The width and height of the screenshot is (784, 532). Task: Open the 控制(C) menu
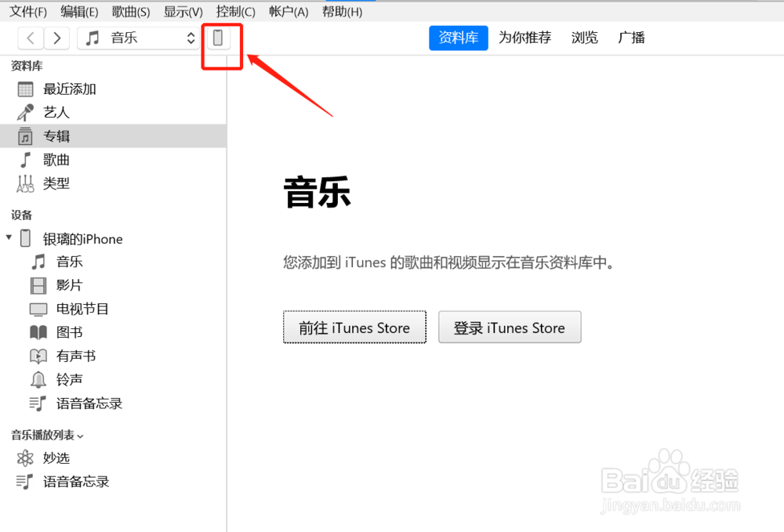coord(235,12)
